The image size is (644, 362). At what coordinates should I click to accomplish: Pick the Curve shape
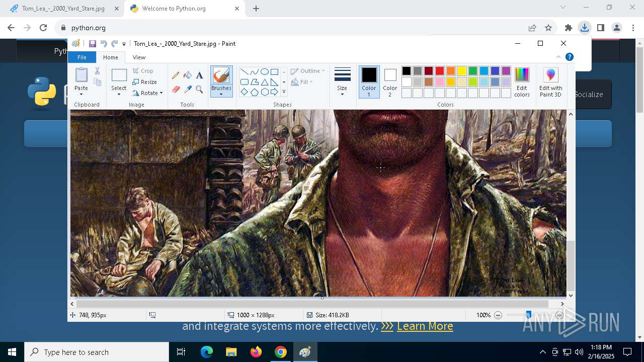point(254,71)
